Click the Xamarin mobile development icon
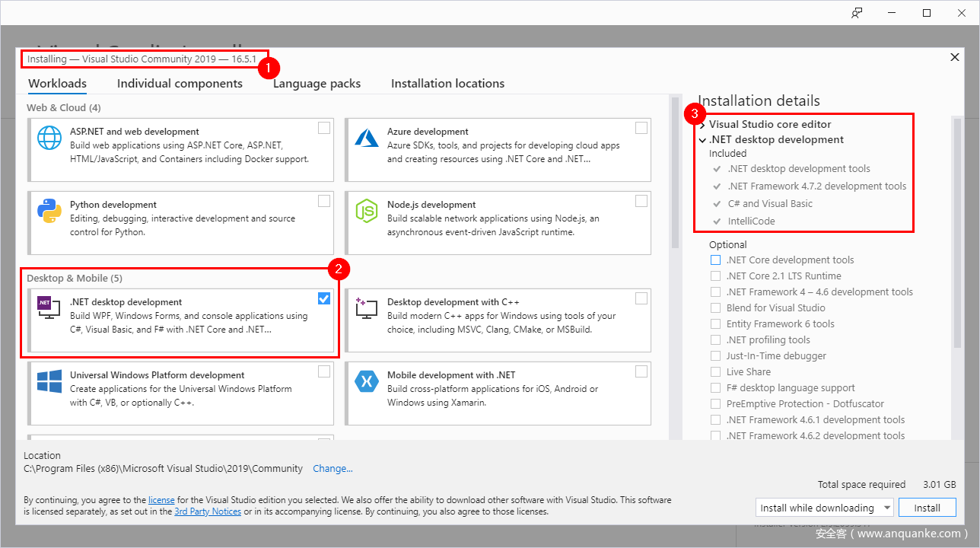Image resolution: width=980 pixels, height=548 pixels. point(367,381)
